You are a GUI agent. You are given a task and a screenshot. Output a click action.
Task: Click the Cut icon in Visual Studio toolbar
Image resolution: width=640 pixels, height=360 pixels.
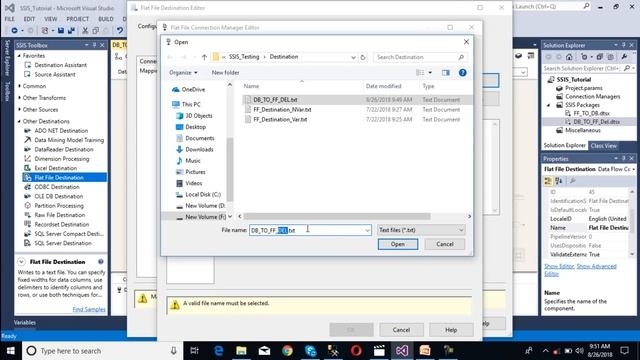tap(85, 31)
